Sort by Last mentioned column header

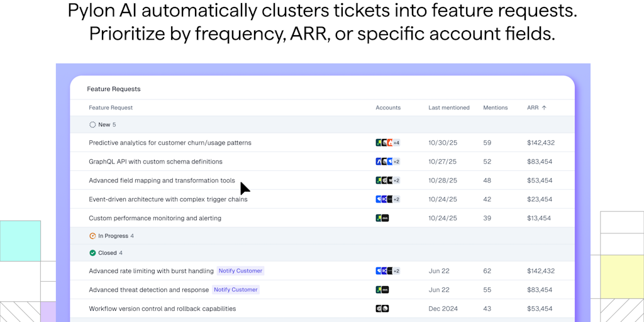449,108
